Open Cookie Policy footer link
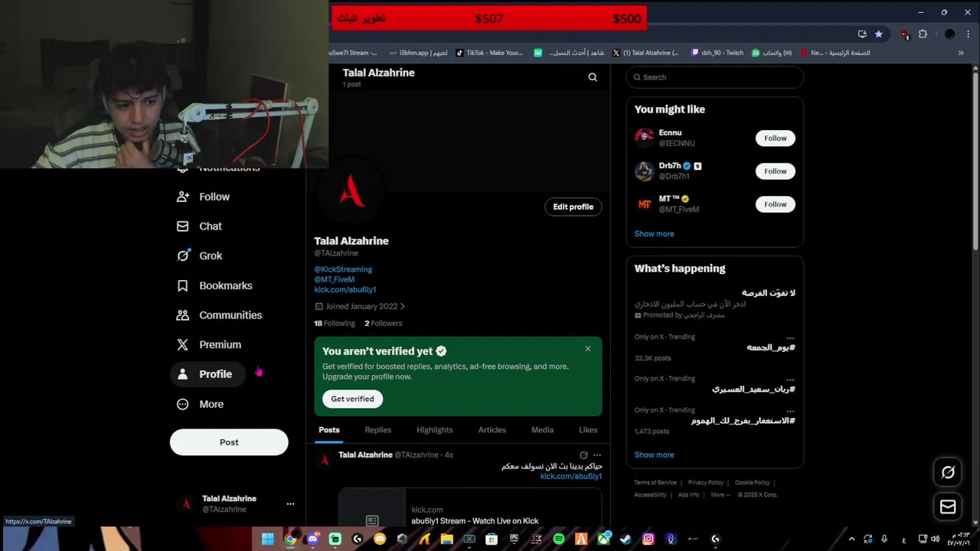This screenshot has height=551, width=980. (753, 483)
